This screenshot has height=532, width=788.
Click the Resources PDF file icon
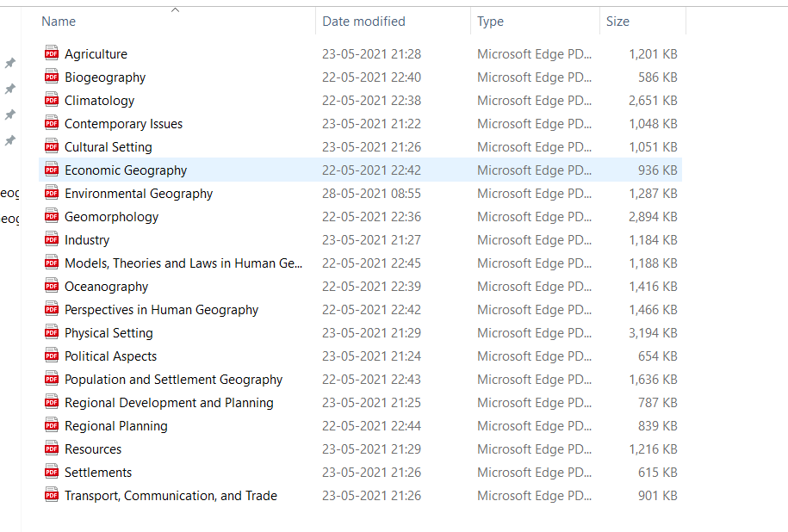(x=52, y=448)
